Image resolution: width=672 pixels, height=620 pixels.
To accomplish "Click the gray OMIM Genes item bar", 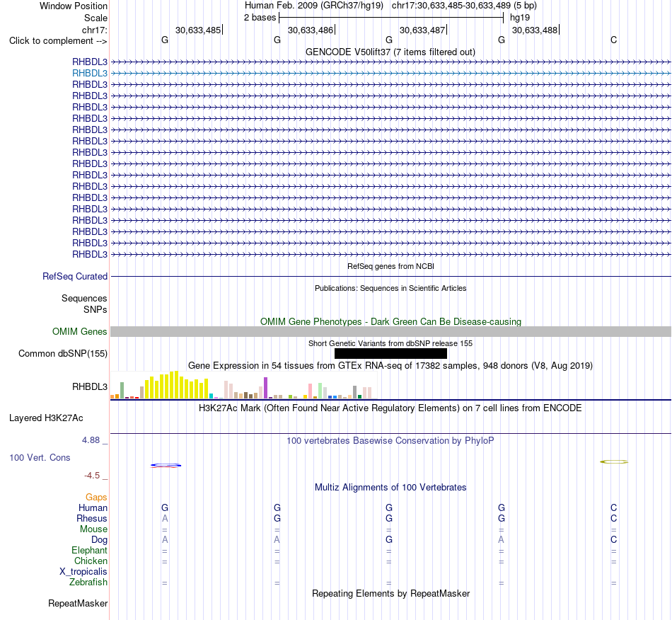I will [x=390, y=331].
